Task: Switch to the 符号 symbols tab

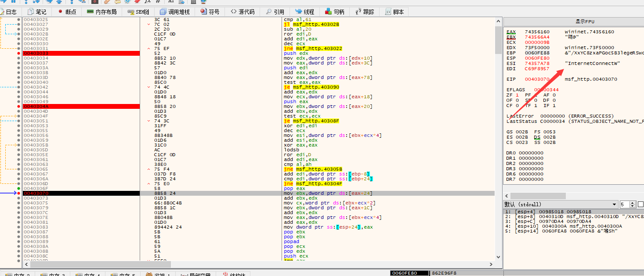Action: click(210, 12)
